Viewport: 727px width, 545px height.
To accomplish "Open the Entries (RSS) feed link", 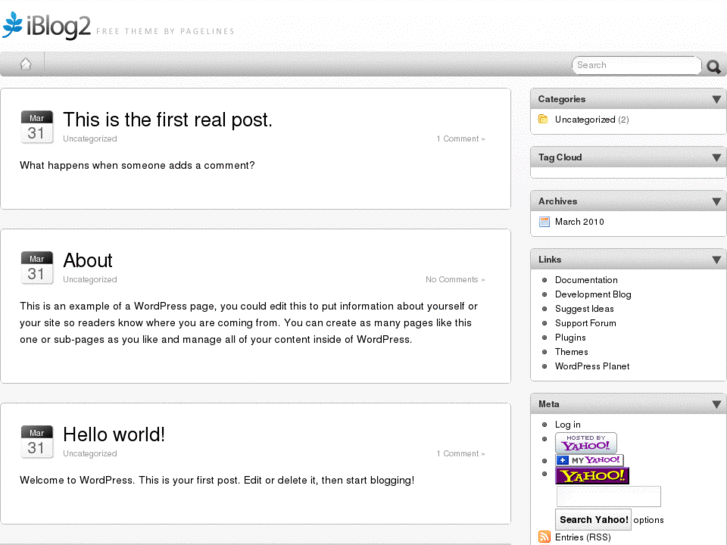I will [x=583, y=537].
